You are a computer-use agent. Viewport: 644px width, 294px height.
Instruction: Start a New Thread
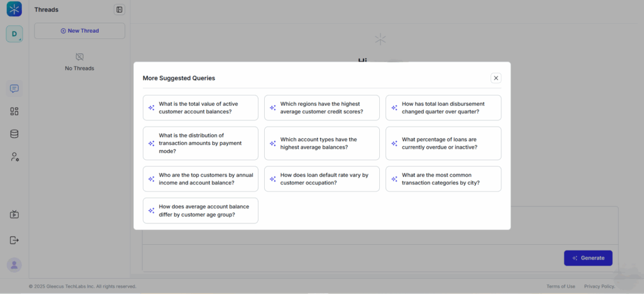tap(80, 31)
